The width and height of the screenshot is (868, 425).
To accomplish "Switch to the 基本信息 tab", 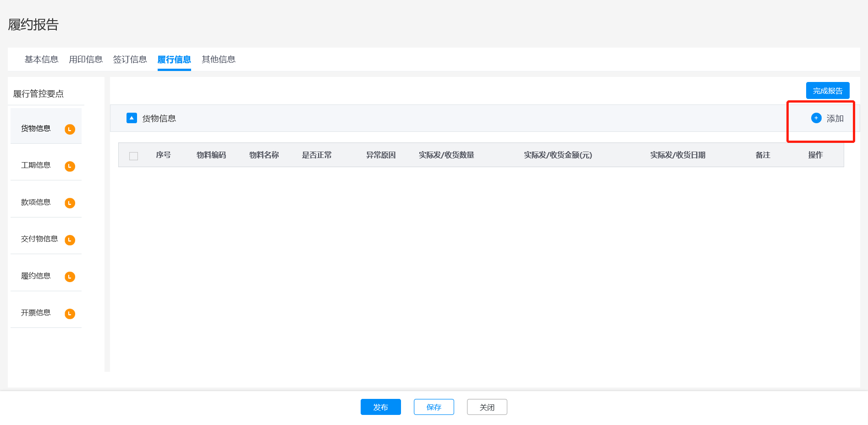I will pos(41,60).
